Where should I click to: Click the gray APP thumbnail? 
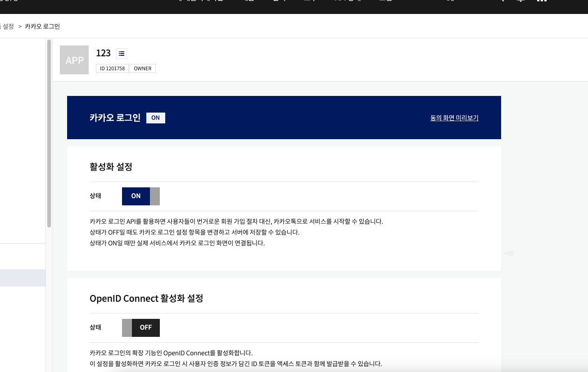coord(74,60)
